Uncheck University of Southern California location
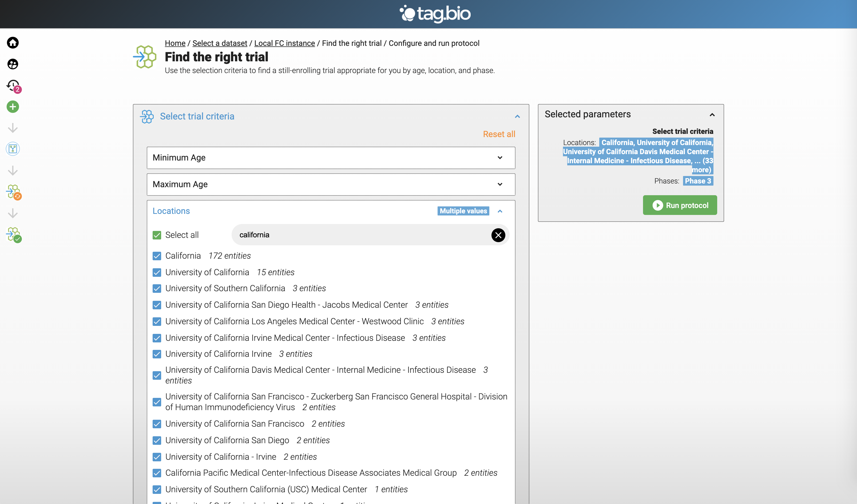The image size is (857, 504). pos(157,289)
